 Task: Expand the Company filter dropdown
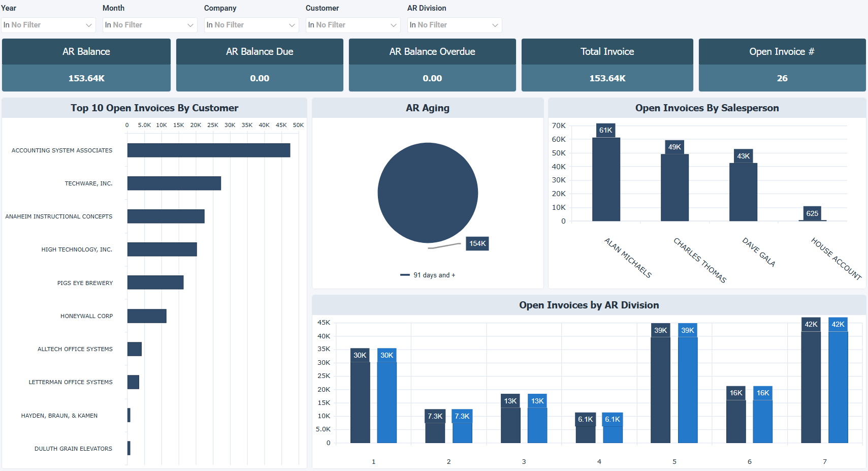tap(251, 25)
